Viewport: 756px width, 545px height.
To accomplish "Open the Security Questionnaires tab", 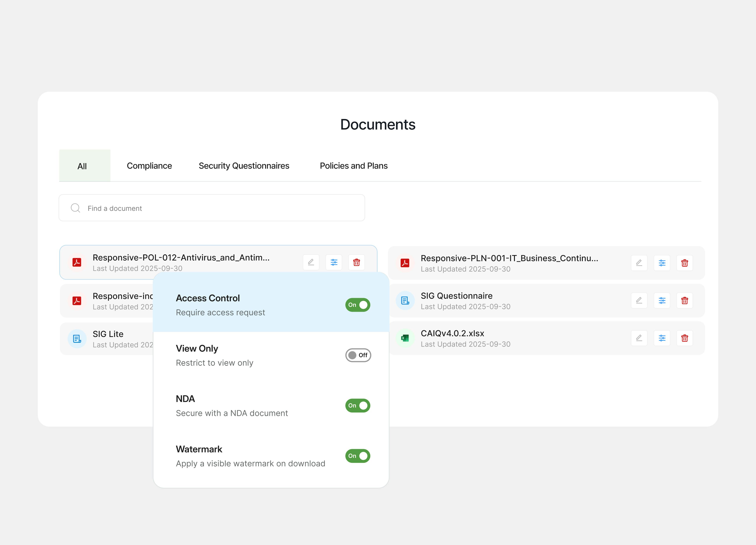I will click(x=244, y=166).
